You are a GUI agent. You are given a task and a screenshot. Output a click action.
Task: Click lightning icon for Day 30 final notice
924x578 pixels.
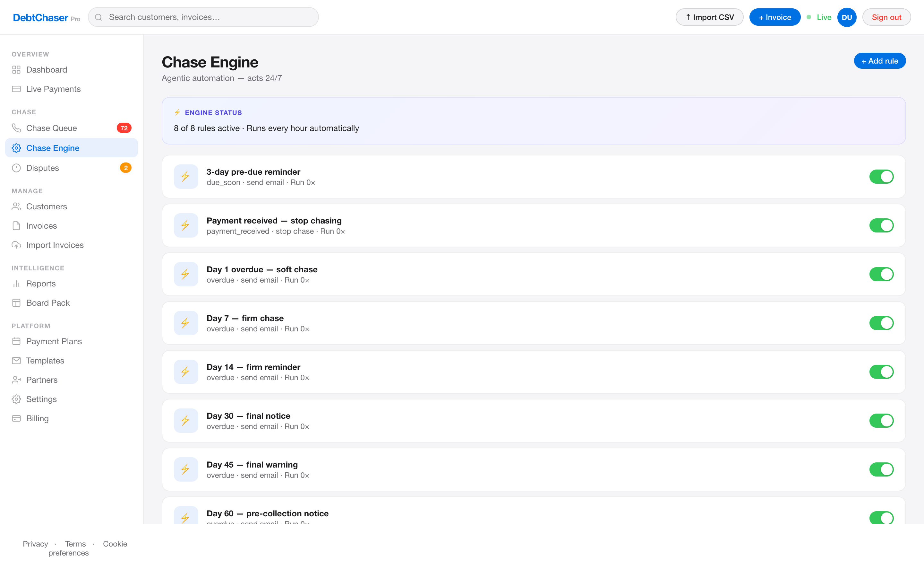click(186, 421)
